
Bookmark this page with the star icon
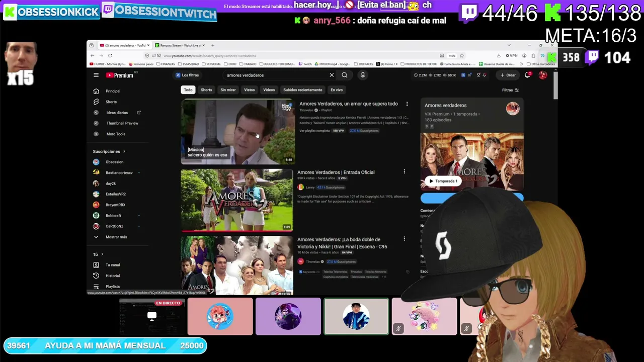pos(461,56)
